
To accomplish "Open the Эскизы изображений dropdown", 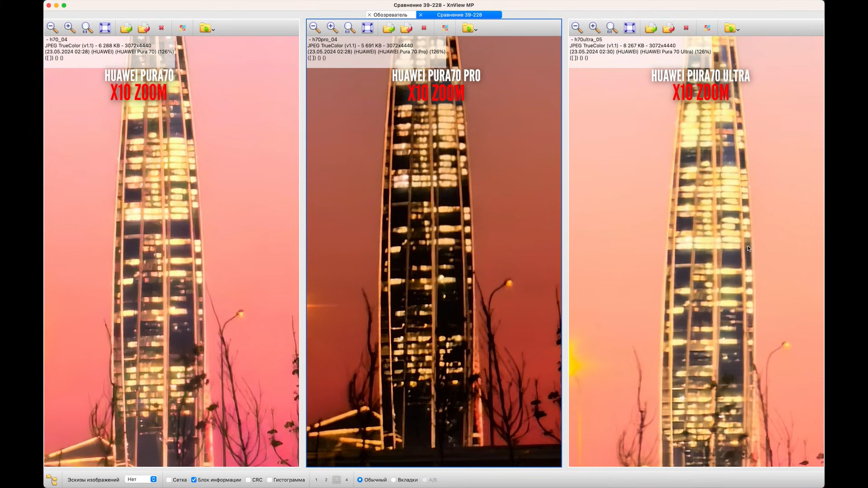I will pos(141,479).
